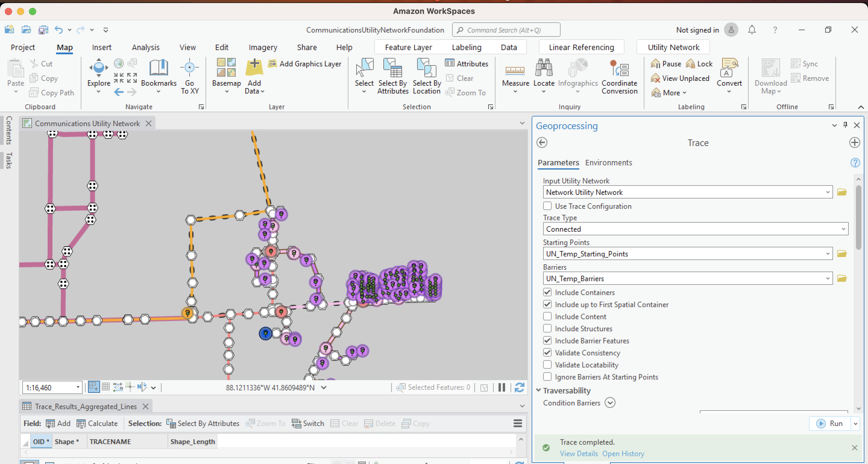
Task: Click the Run button to execute Trace
Action: point(831,424)
